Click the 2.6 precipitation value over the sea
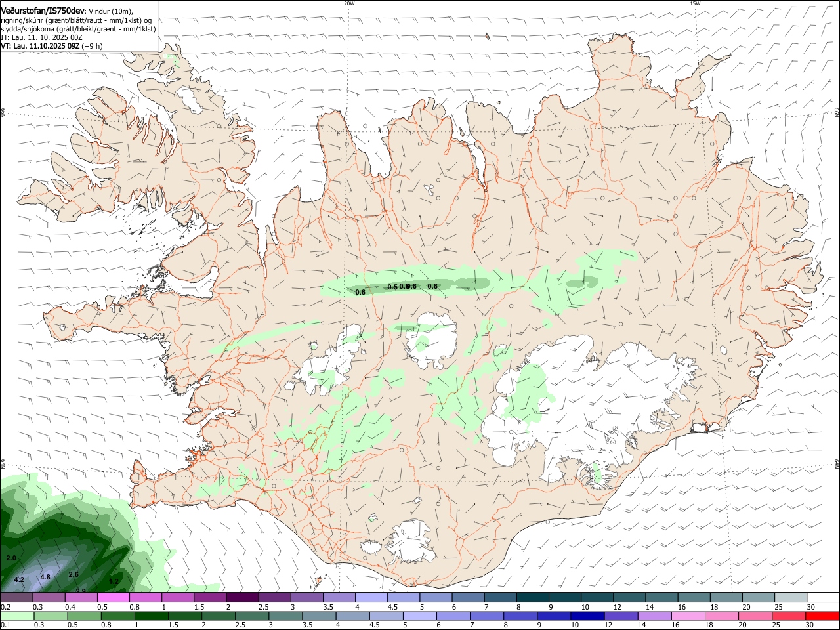840x630 pixels. (73, 574)
